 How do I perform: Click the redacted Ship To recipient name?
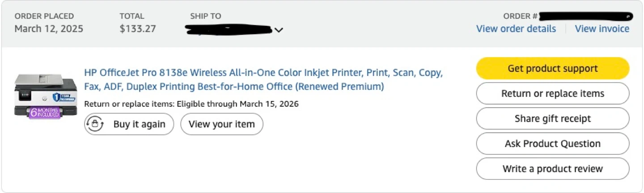[229, 30]
